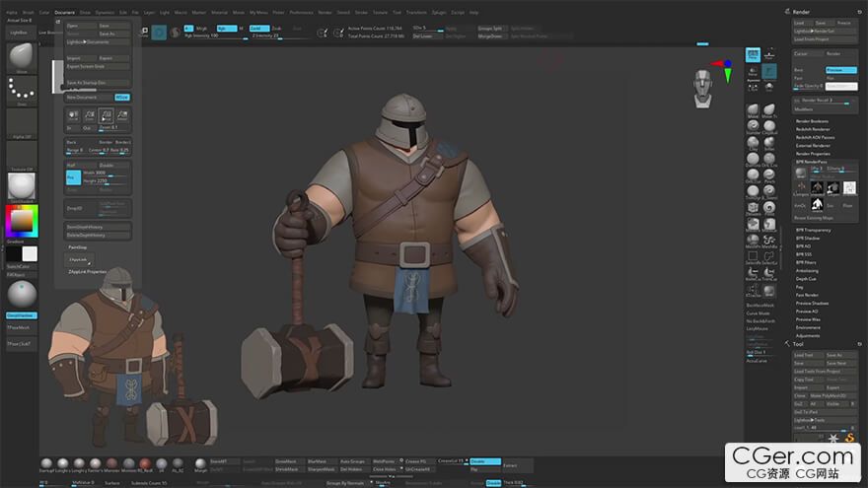Select the Move brush thumbnail
Viewport: 868px width, 488px height.
tap(21, 58)
